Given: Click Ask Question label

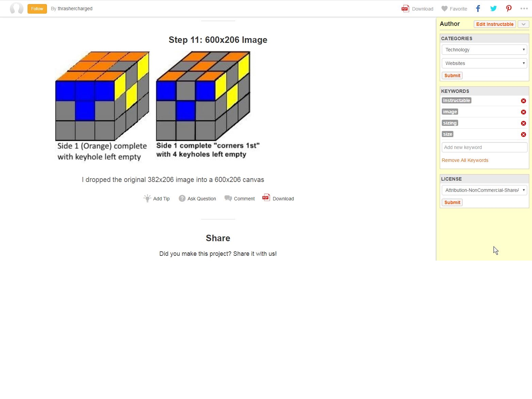Looking at the screenshot, I should pyautogui.click(x=201, y=199).
